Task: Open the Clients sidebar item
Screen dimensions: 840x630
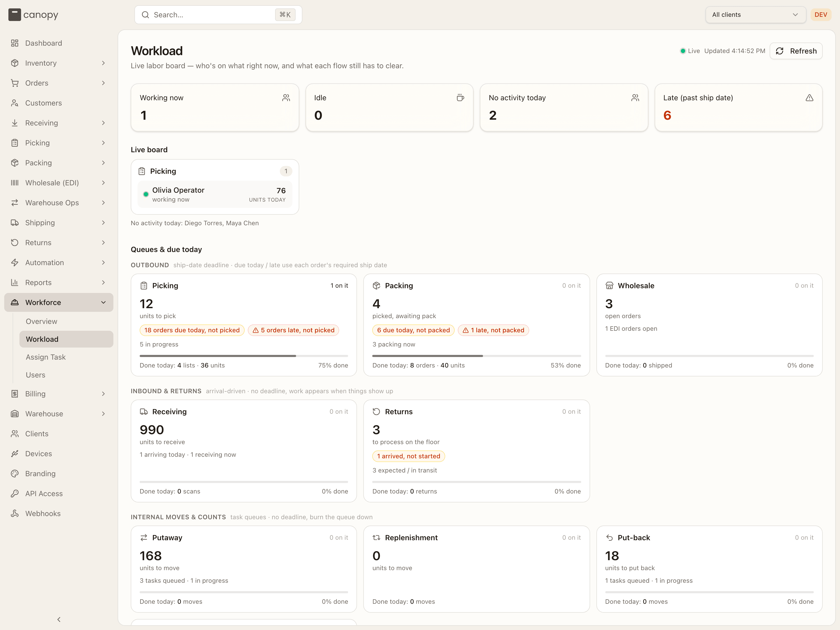Action: click(x=59, y=434)
